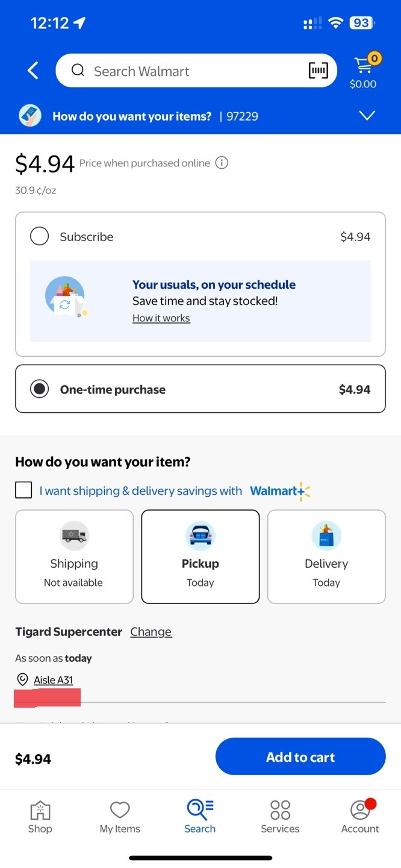Select the One-time purchase radio option
Screen dimensions: 401x868
tap(40, 389)
